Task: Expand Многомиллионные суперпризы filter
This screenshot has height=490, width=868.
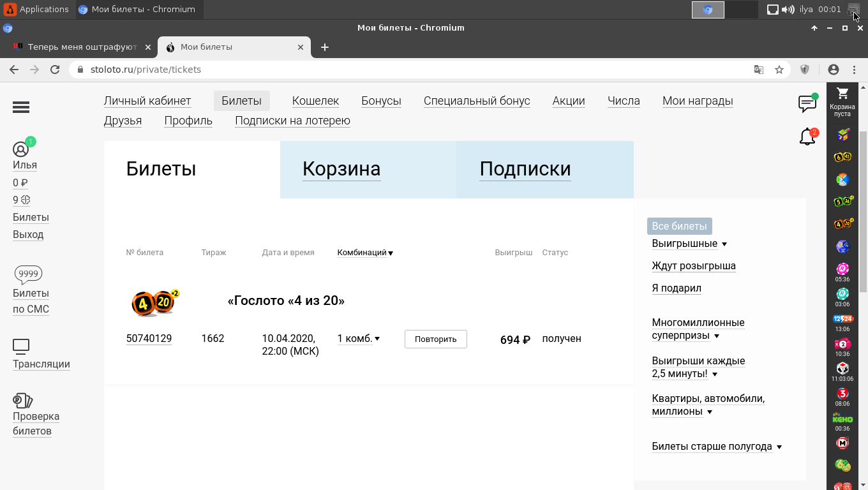Action: [698, 329]
